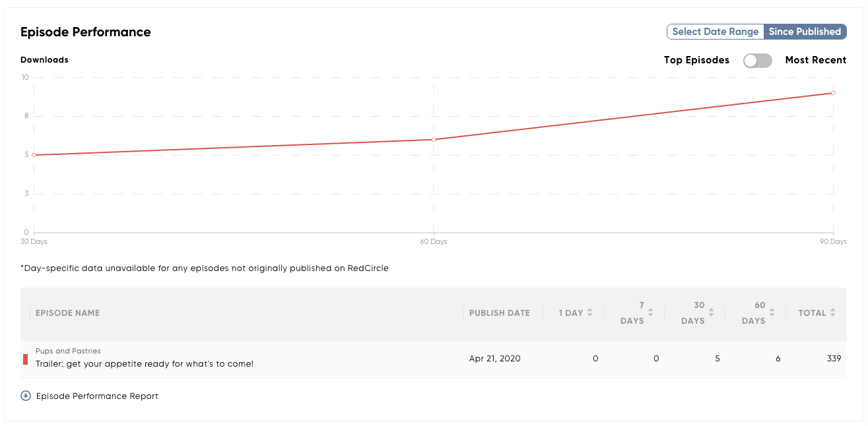Sort by 60 Days column arrows

pos(772,313)
